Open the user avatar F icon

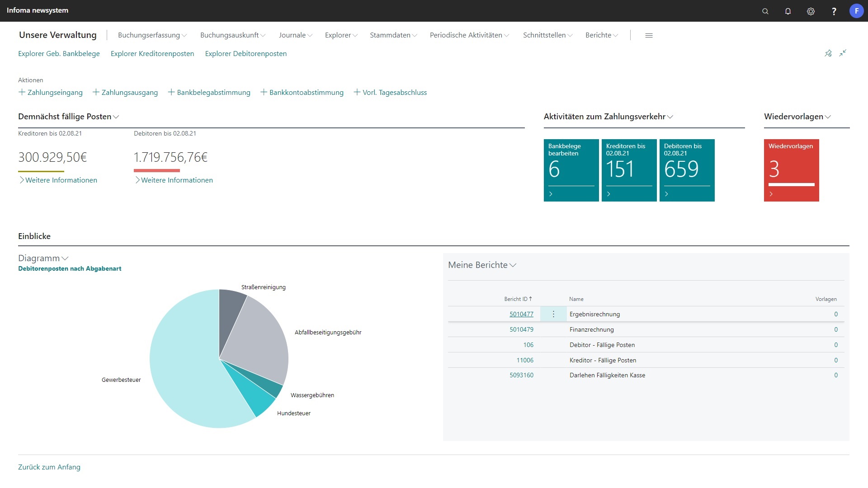(x=856, y=11)
